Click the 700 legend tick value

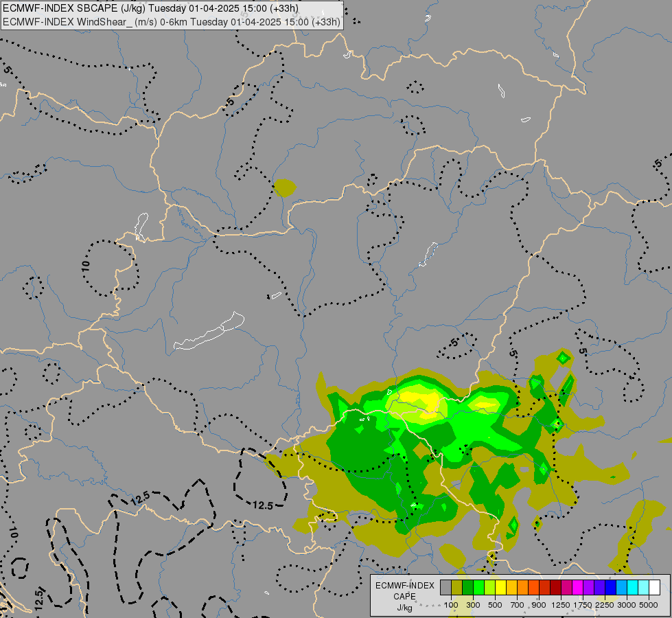tap(518, 605)
